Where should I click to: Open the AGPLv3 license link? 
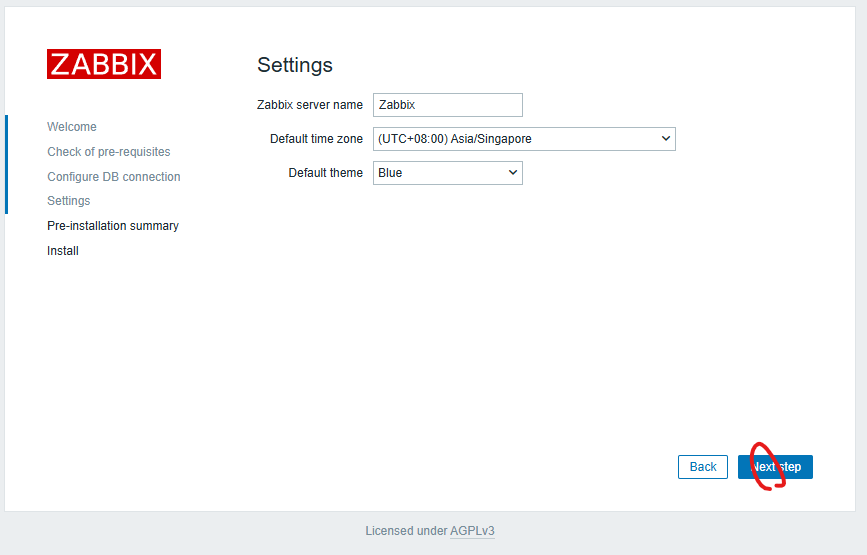(x=472, y=531)
